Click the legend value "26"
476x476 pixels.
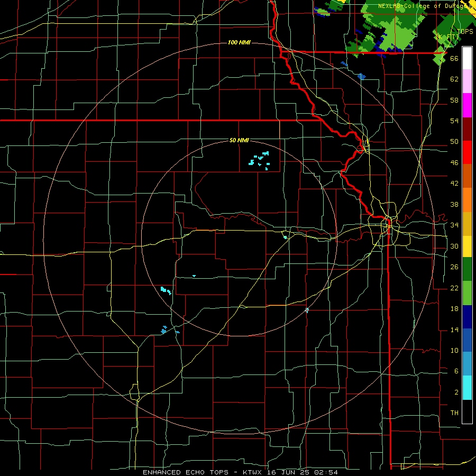pyautogui.click(x=454, y=267)
